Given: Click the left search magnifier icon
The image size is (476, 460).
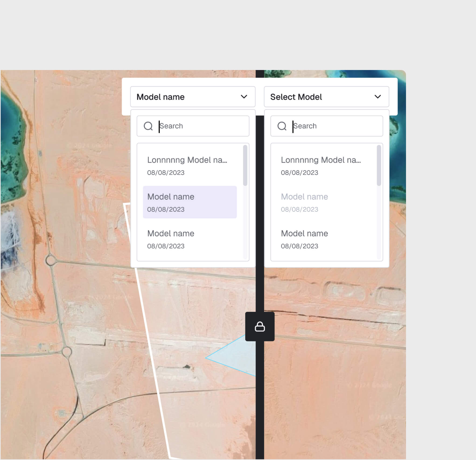Looking at the screenshot, I should point(148,126).
